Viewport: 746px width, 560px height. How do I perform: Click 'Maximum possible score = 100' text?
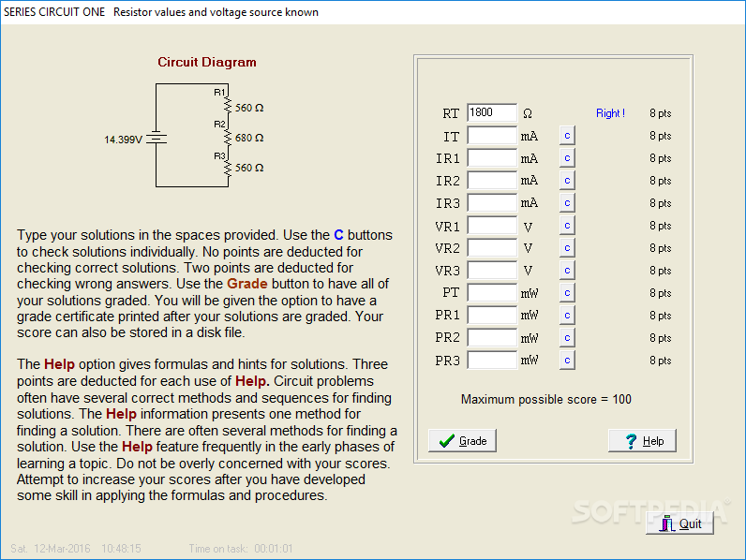pos(545,399)
